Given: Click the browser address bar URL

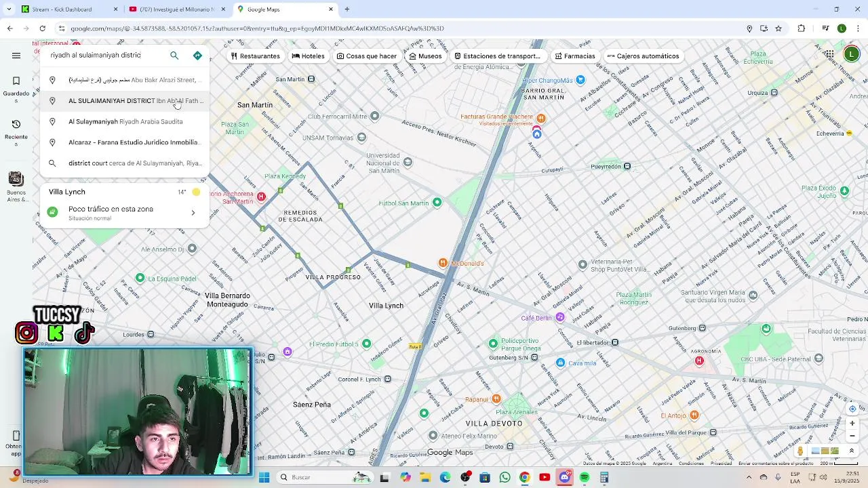Looking at the screenshot, I should (x=258, y=28).
